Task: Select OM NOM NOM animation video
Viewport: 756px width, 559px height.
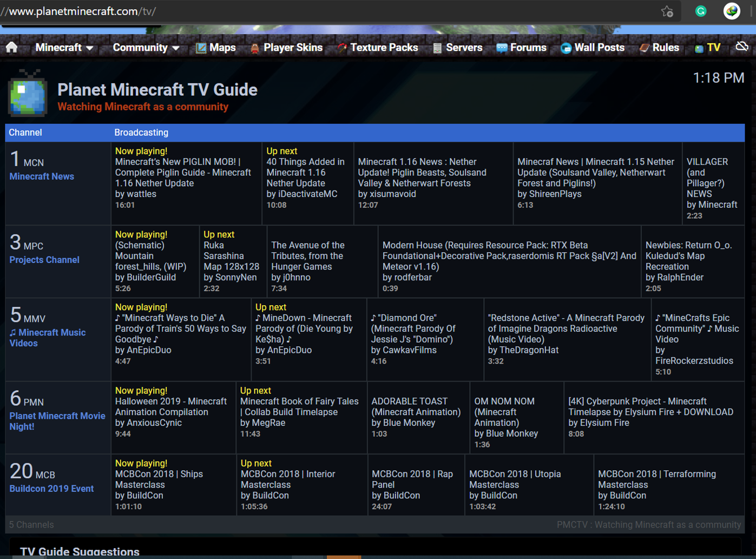Action: click(517, 417)
